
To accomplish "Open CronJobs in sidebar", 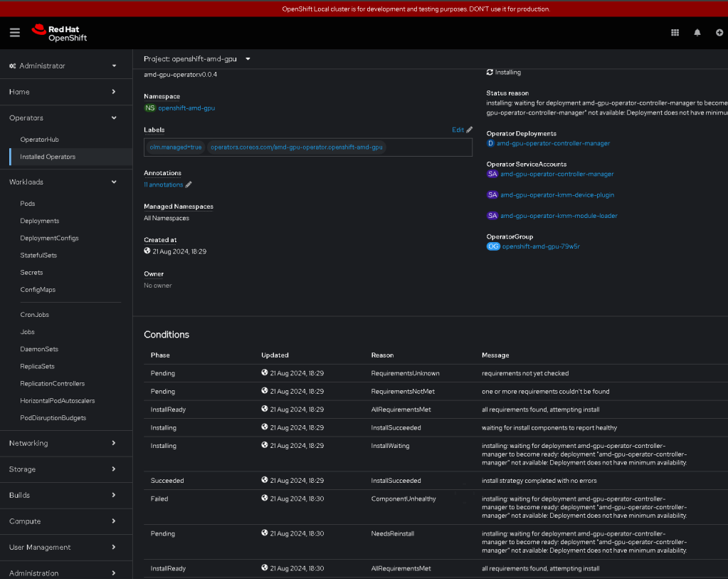I will pos(35,315).
